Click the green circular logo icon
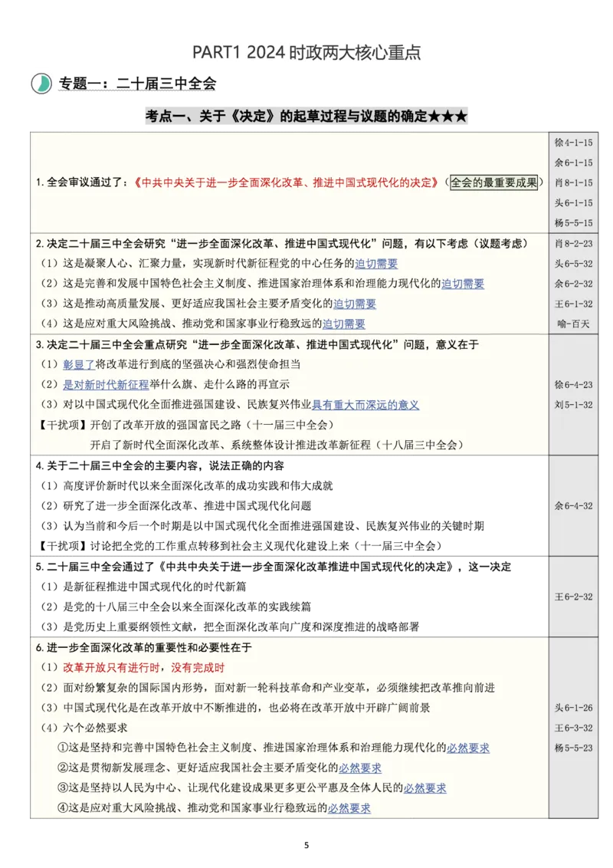The width and height of the screenshot is (613, 868). click(43, 83)
